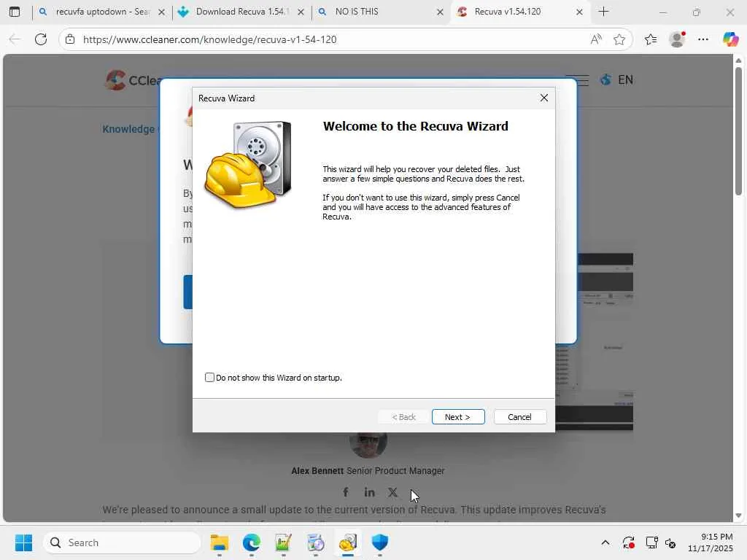Refresh the current page

click(41, 39)
